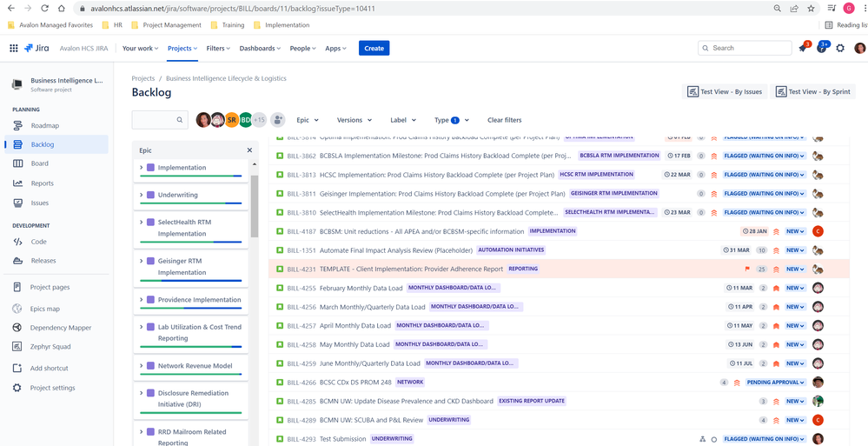This screenshot has width=868, height=446.
Task: Click the bookmark star in the browser address bar
Action: click(811, 9)
